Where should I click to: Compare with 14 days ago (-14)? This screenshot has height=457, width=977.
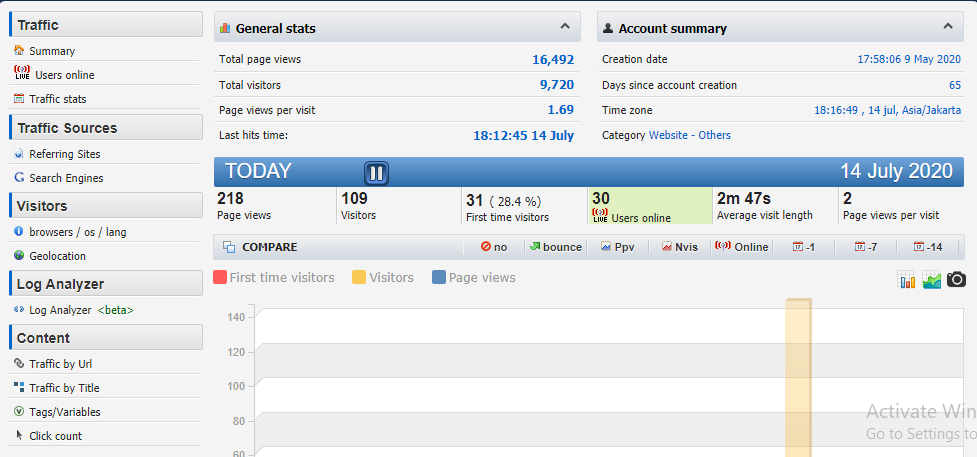(928, 247)
